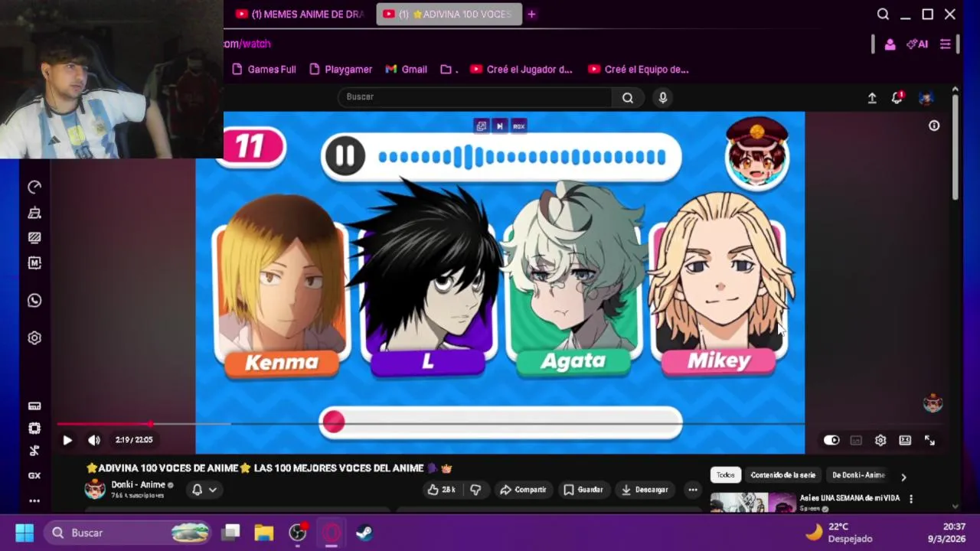Switch to MEMES ANIME DE DRA tab
The width and height of the screenshot is (980, 551).
(x=300, y=14)
